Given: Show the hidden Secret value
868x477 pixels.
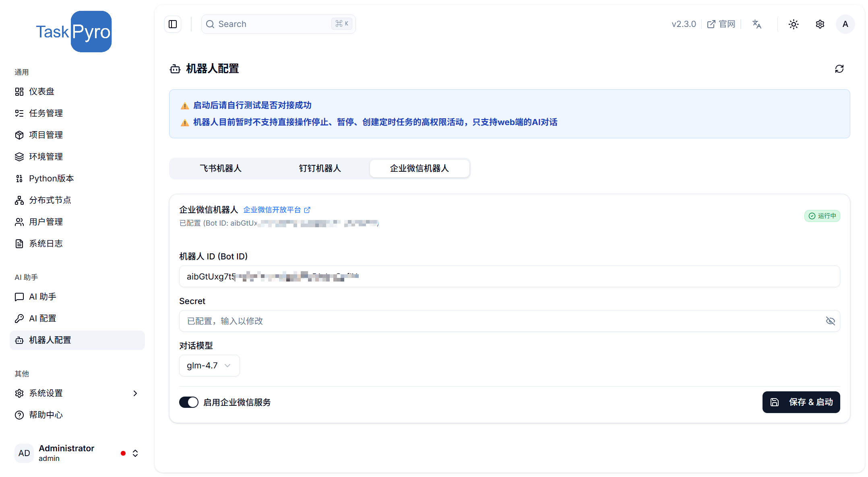Looking at the screenshot, I should pyautogui.click(x=831, y=321).
